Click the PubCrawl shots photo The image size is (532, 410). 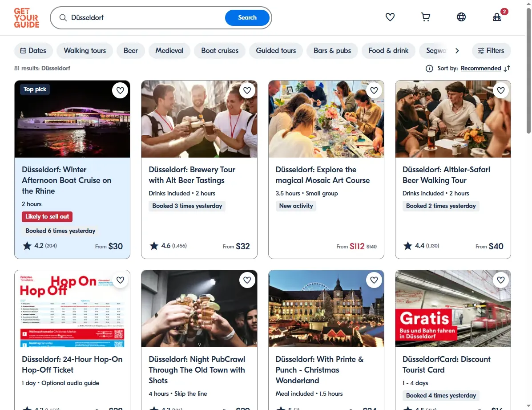pos(199,309)
